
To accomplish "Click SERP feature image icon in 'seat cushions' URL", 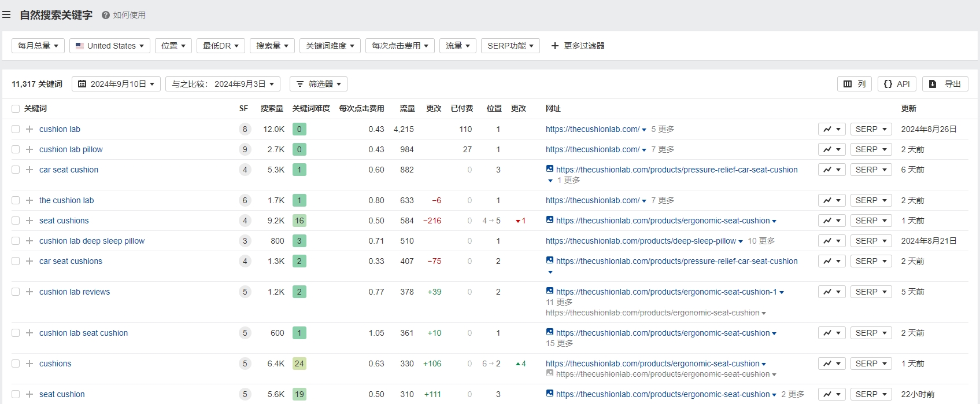I will pyautogui.click(x=550, y=220).
